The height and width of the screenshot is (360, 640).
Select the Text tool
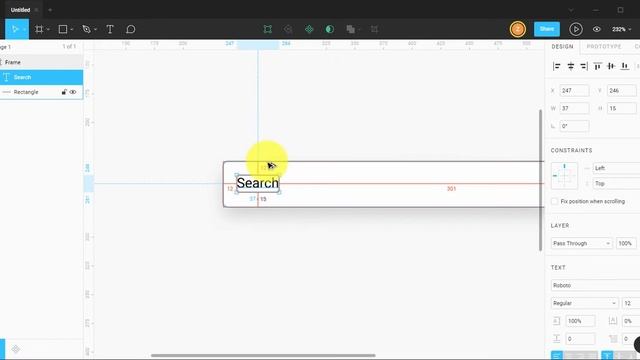110,29
